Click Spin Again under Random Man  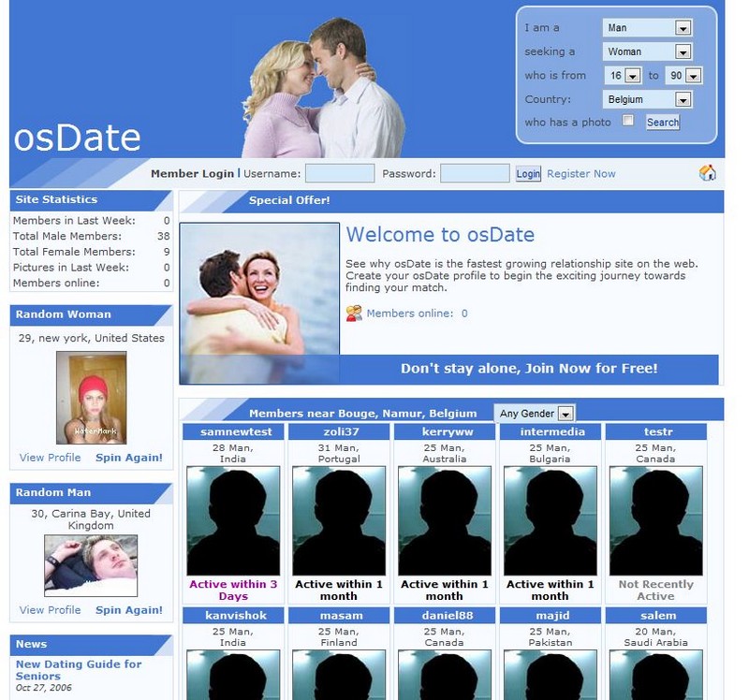[x=129, y=610]
